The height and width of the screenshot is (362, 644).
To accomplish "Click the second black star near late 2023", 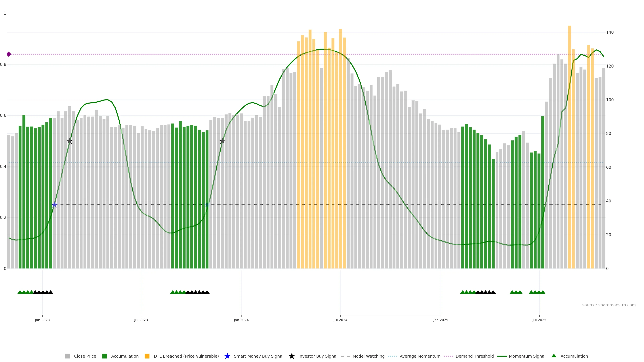I will tap(222, 141).
